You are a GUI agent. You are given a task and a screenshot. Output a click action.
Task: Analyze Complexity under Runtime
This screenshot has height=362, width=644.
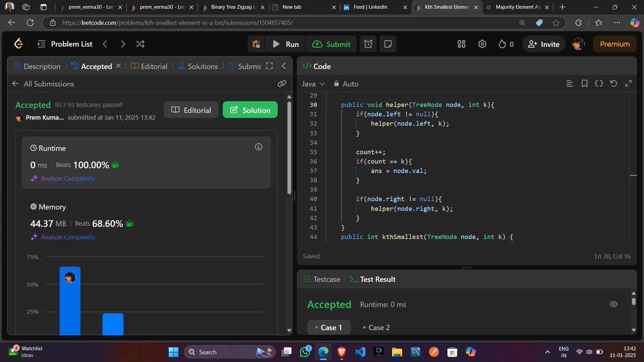pos(63,179)
